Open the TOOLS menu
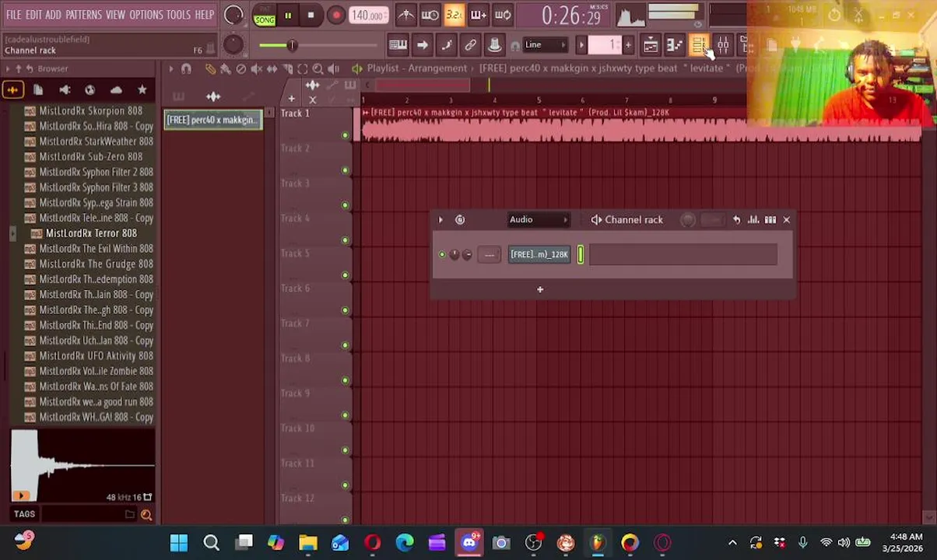 click(178, 15)
